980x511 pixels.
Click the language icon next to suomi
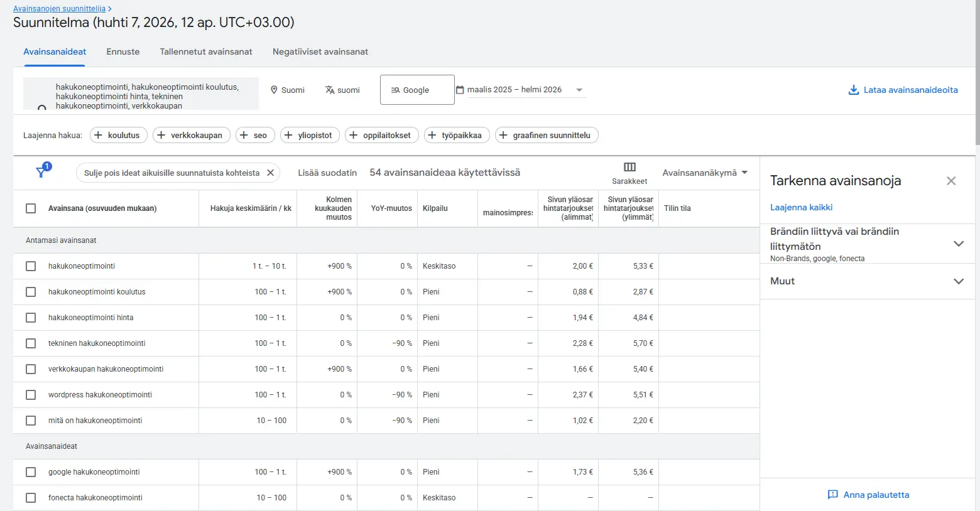pos(329,90)
